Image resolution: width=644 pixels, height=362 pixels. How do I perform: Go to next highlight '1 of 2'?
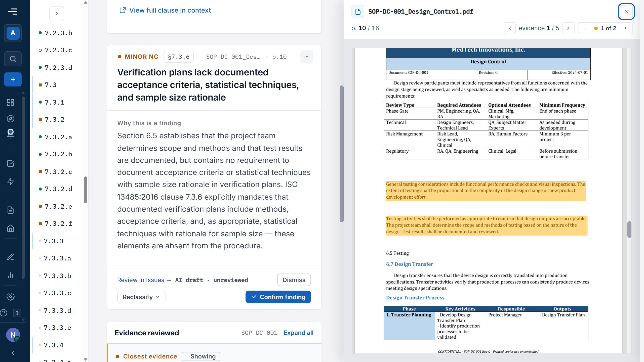click(x=625, y=28)
